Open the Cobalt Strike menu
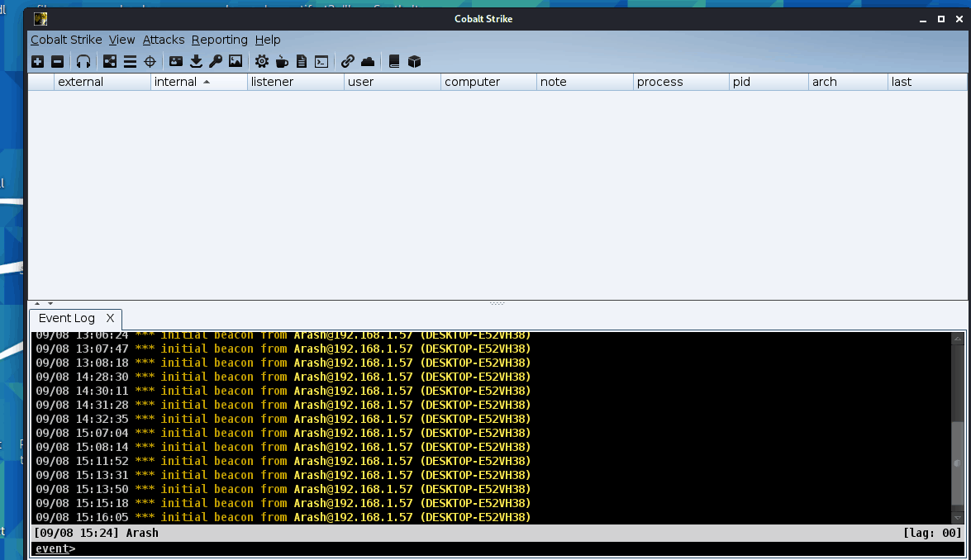 click(x=66, y=40)
